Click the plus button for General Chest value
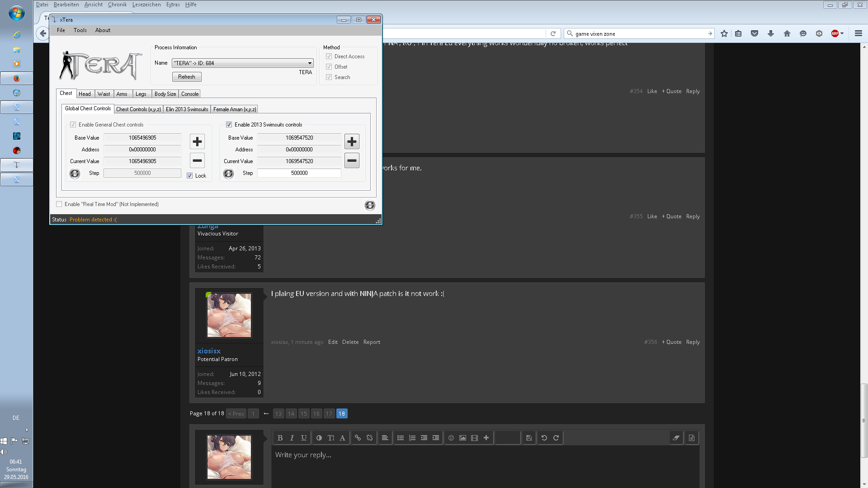This screenshot has height=488, width=868. tap(197, 142)
